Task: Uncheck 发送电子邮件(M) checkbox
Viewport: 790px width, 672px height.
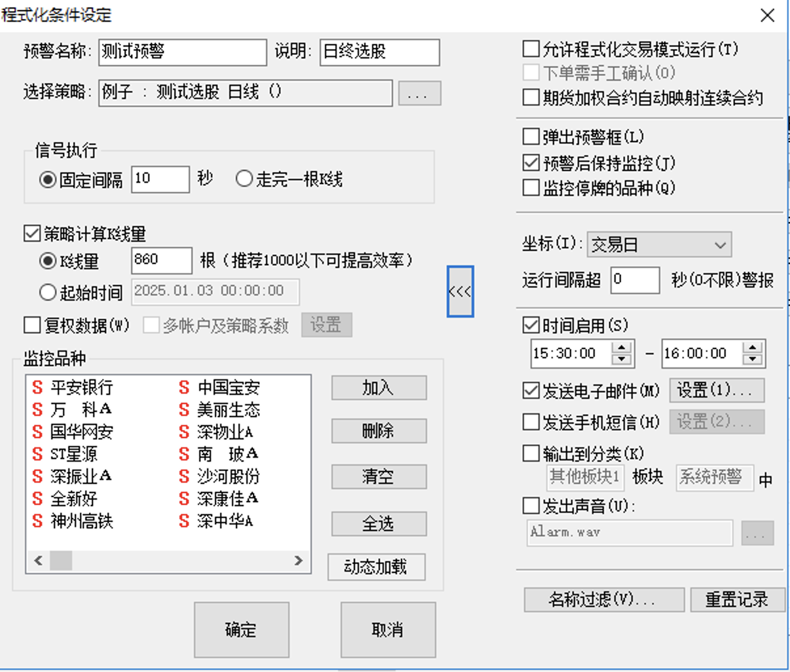Action: 531,391
